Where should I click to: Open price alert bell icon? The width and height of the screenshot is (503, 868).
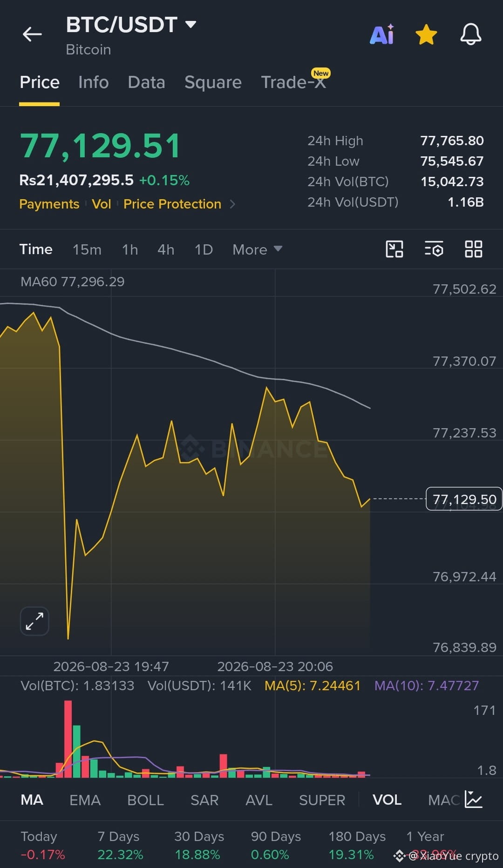click(471, 34)
